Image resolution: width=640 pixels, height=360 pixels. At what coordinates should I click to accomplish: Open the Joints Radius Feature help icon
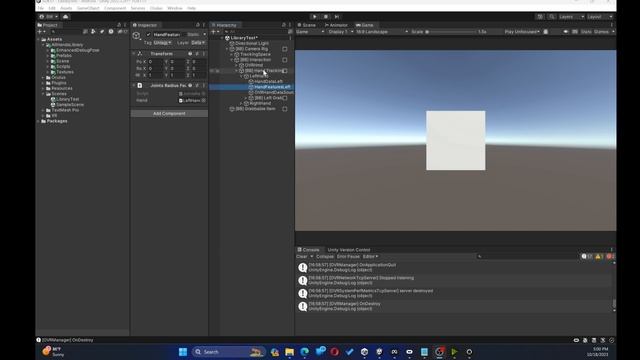pos(190,85)
